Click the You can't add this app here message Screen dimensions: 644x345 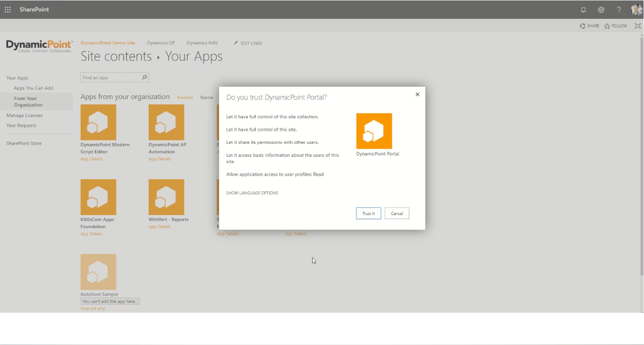[110, 302]
